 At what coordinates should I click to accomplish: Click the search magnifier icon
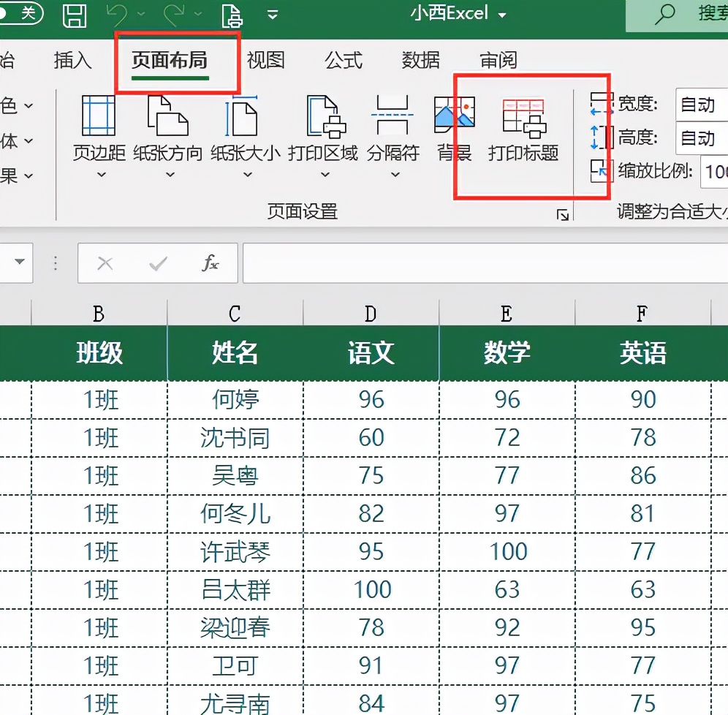pyautogui.click(x=664, y=14)
